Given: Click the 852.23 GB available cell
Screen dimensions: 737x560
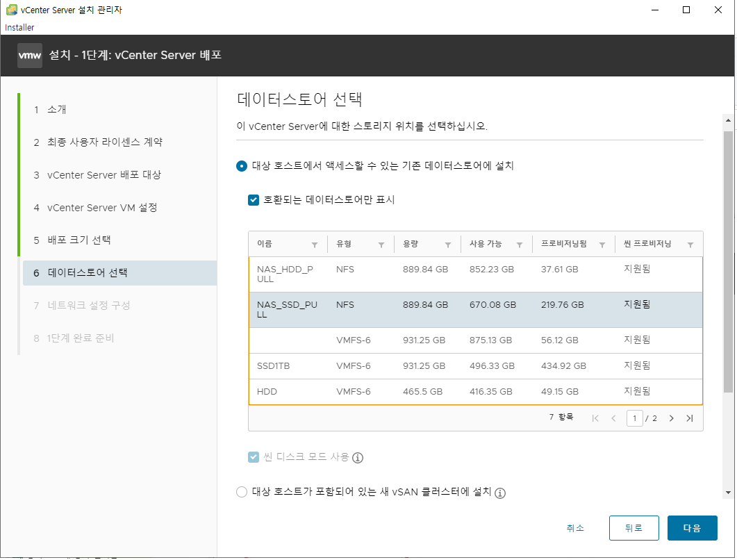Looking at the screenshot, I should click(492, 270).
